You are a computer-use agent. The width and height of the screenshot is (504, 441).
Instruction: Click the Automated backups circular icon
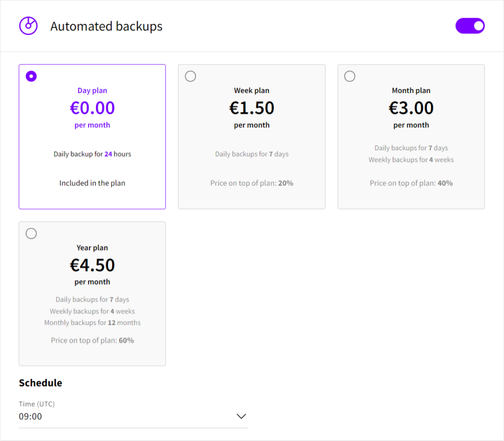[x=28, y=26]
